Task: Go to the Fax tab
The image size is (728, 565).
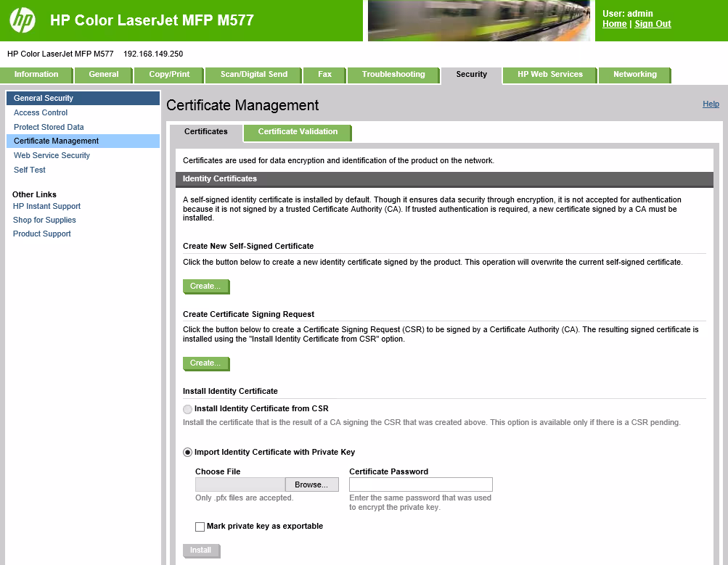Action: (x=324, y=74)
